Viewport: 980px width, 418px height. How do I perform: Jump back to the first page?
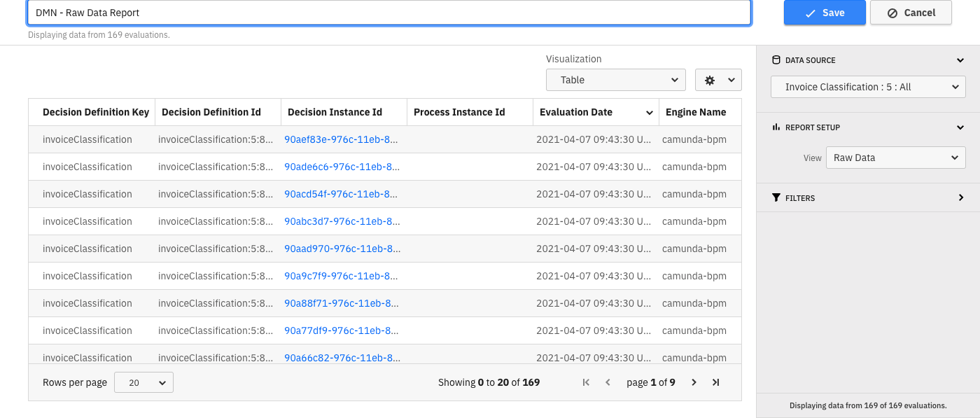point(586,382)
